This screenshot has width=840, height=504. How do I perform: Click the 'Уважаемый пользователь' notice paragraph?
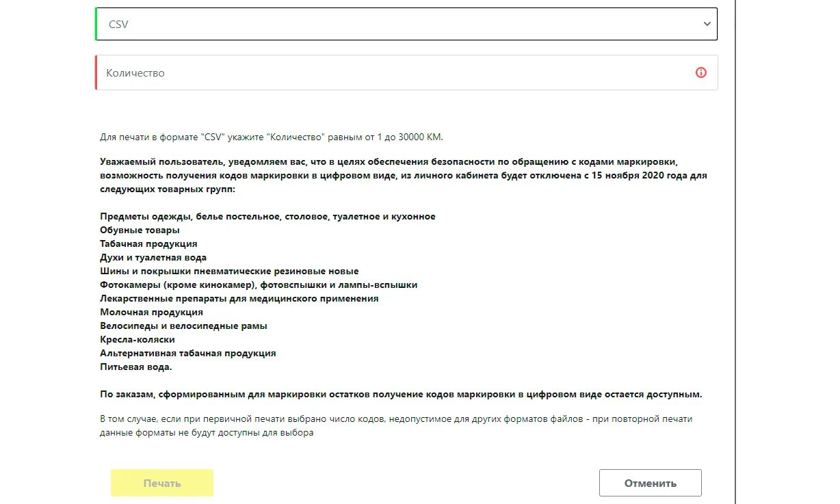(404, 176)
